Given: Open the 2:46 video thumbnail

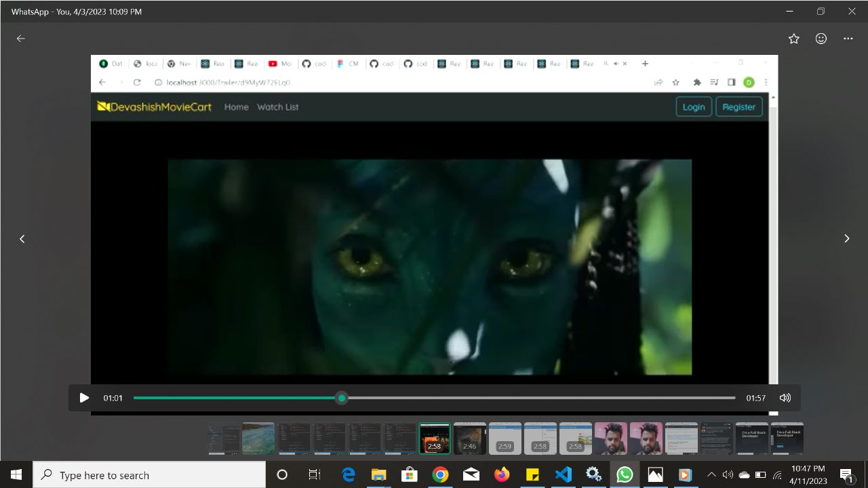Looking at the screenshot, I should tap(470, 439).
